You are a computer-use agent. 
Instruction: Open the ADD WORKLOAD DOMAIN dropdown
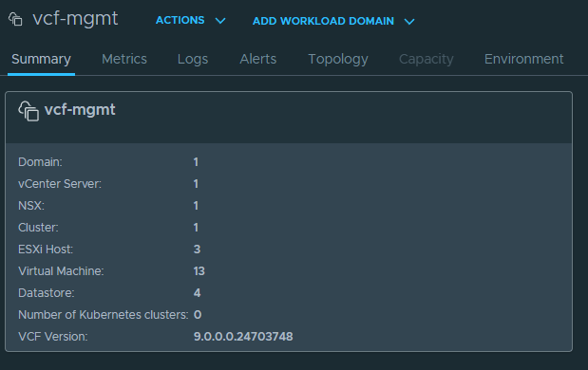coord(333,21)
